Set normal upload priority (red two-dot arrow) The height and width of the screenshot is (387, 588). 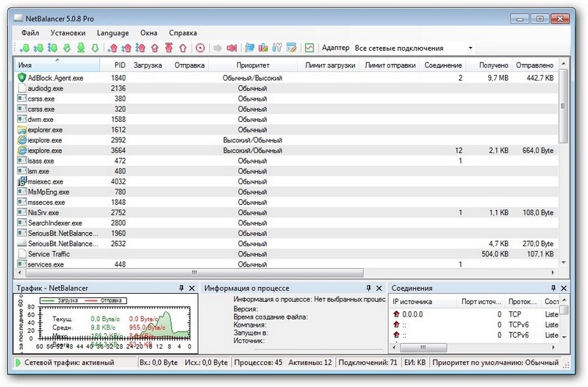click(x=126, y=48)
